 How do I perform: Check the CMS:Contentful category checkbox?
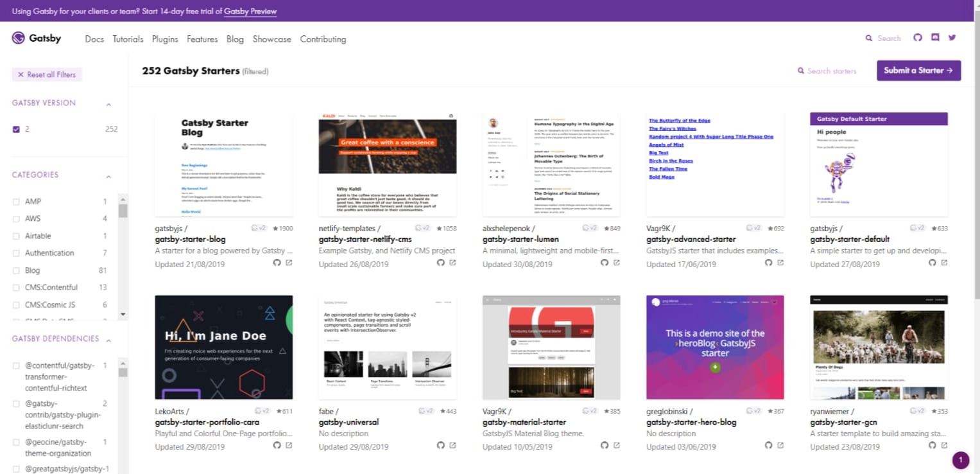tap(16, 288)
